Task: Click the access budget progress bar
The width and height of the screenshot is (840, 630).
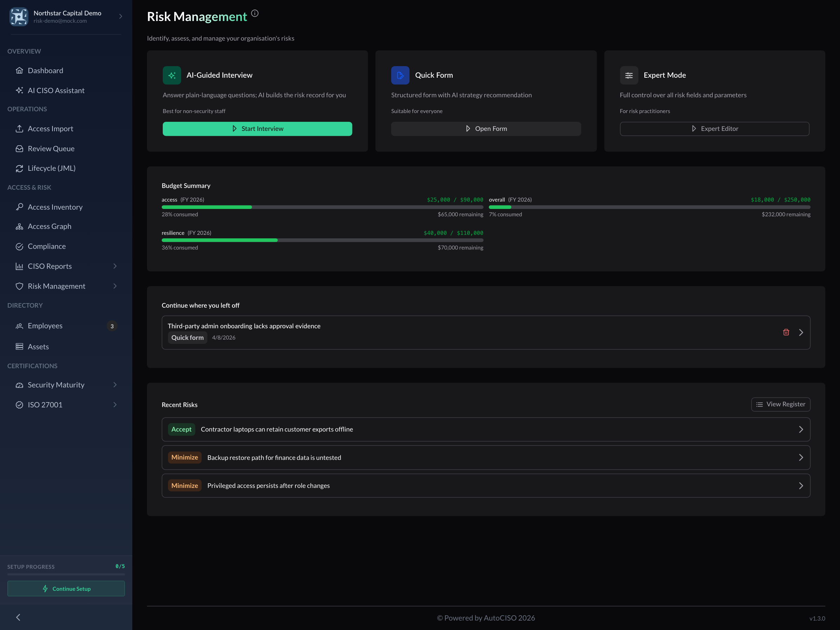Action: point(322,207)
